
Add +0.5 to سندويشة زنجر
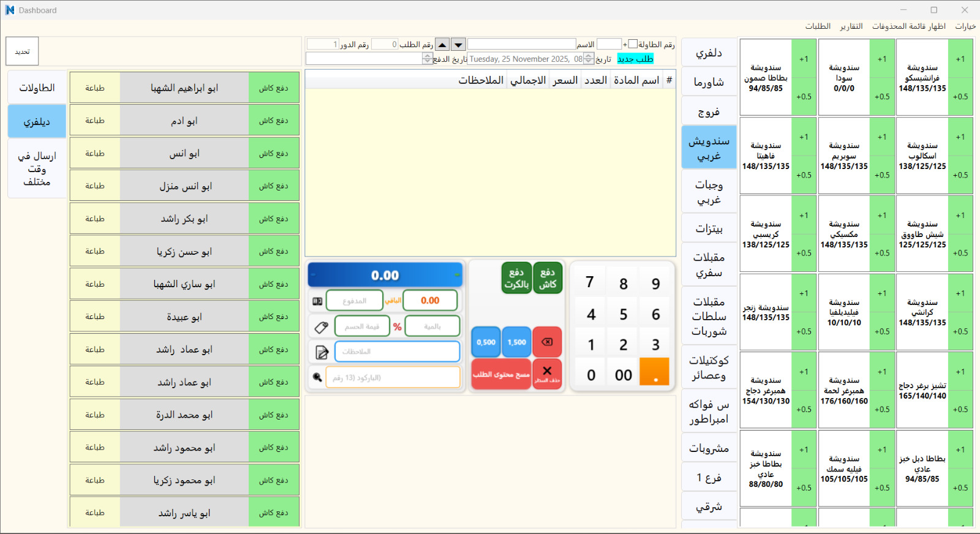tap(804, 331)
